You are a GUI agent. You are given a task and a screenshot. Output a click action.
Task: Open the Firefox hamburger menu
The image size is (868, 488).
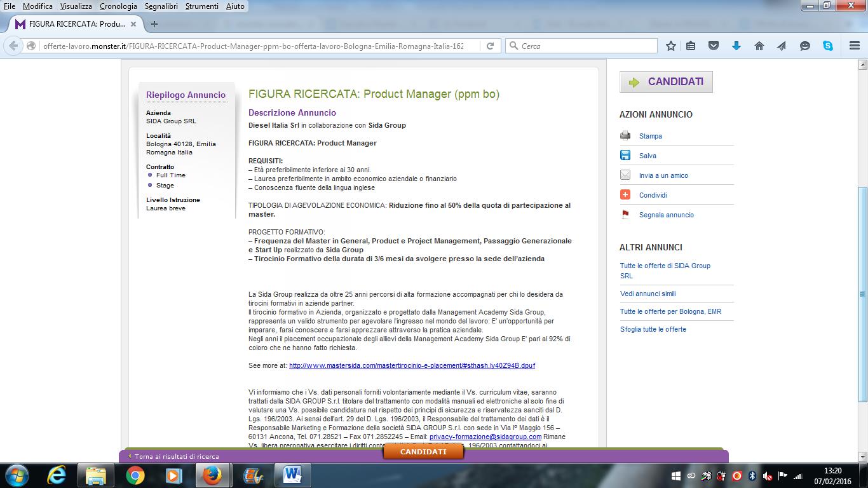855,46
